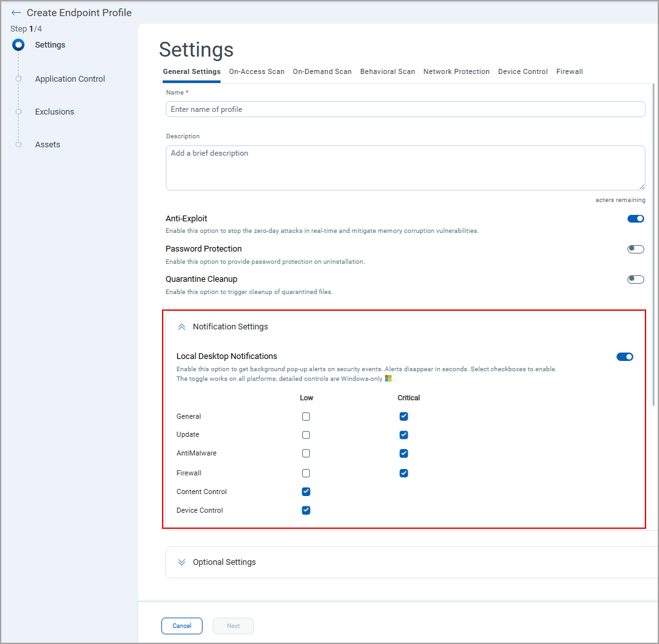Click the back arrow beside Create Endpoint Profile
This screenshot has height=644, width=659.
pos(16,13)
